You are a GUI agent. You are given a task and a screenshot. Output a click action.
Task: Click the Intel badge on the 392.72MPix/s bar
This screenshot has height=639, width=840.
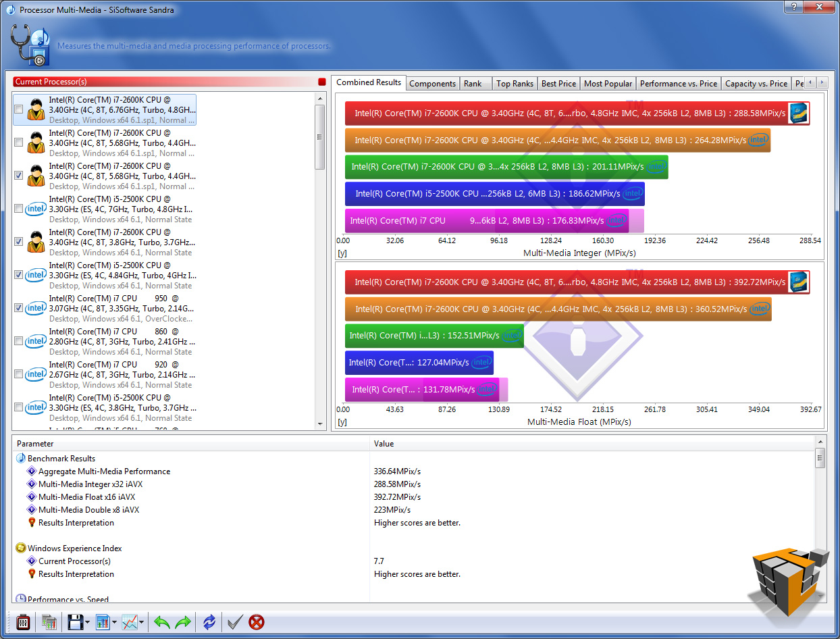click(798, 282)
